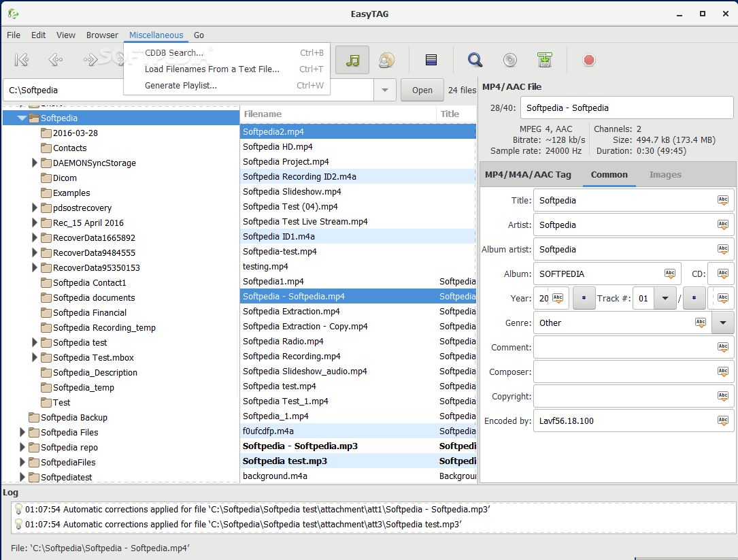Apply Artist tag to selected files icon
Viewport: 738px width, 560px height.
723,225
